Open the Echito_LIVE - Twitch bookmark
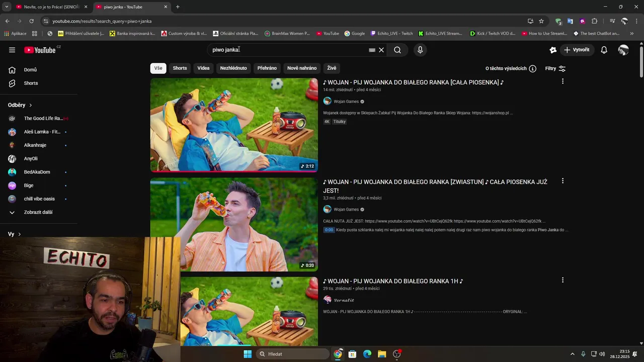The height and width of the screenshot is (362, 644). tap(391, 34)
